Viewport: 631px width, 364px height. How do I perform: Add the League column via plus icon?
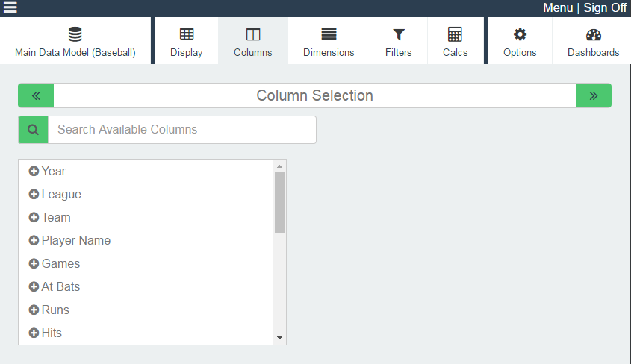click(34, 195)
